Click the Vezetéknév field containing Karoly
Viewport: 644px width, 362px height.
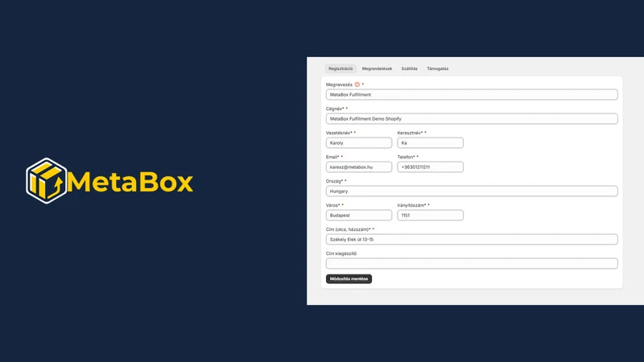pyautogui.click(x=358, y=143)
